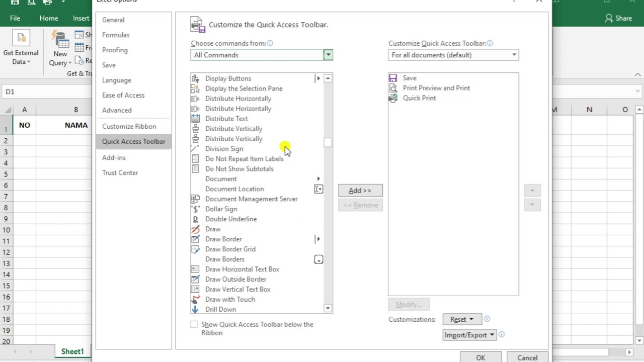This screenshot has width=644, height=362.
Task: Select Document Location combo command
Action: tap(257, 189)
